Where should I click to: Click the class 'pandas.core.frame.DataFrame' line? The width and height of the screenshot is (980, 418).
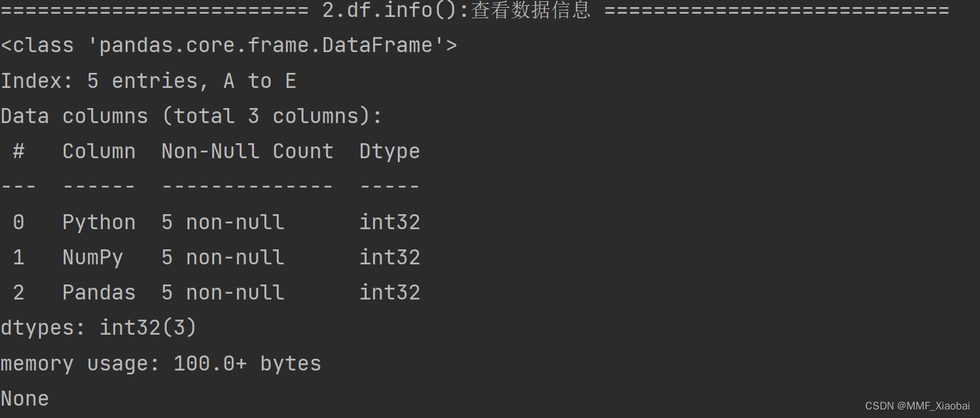[x=229, y=46]
